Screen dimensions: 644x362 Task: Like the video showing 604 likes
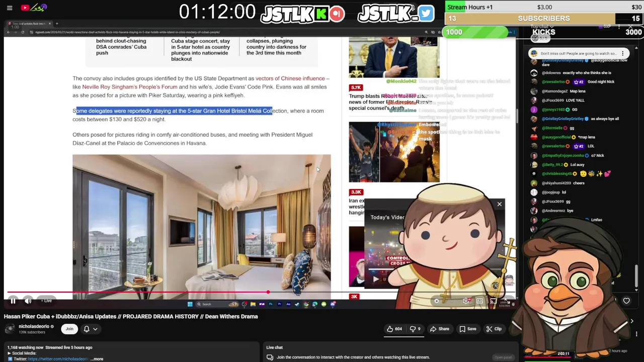point(394,329)
